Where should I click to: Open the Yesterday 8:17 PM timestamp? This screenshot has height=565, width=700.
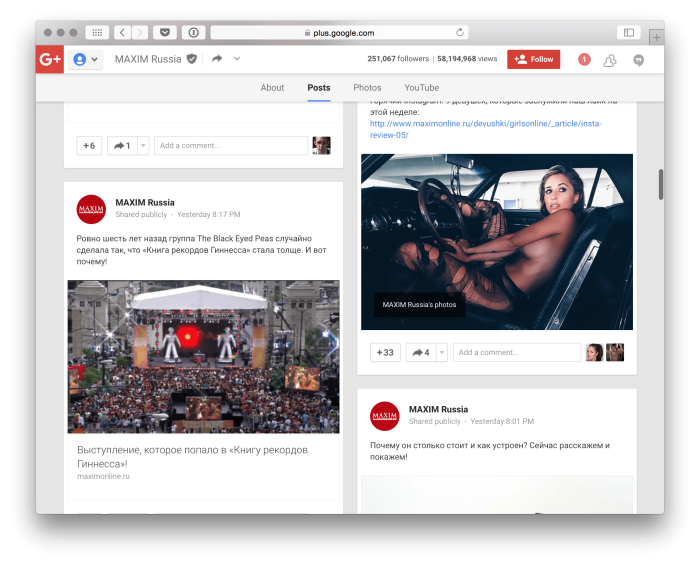point(208,215)
